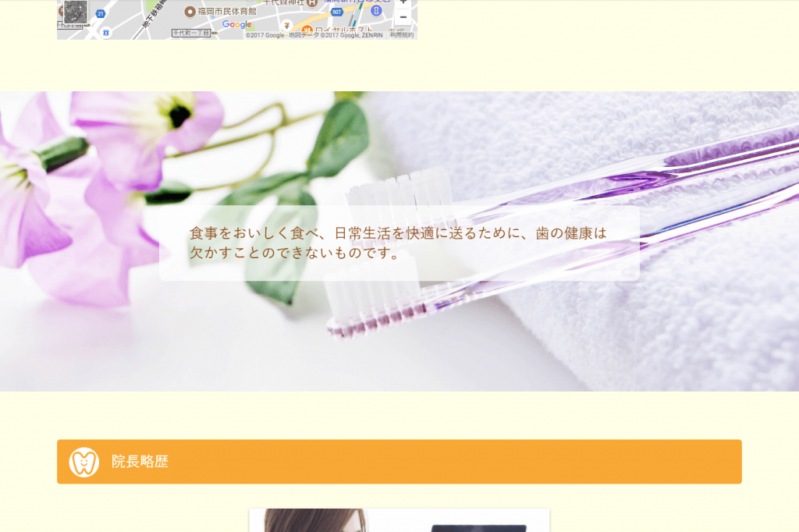Select the route 21 shield on map
799x532 pixels.
(101, 14)
